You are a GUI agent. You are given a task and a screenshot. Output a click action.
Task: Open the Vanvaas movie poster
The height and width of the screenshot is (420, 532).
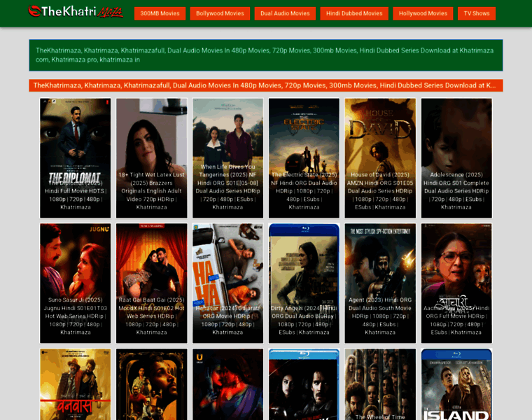(x=76, y=384)
